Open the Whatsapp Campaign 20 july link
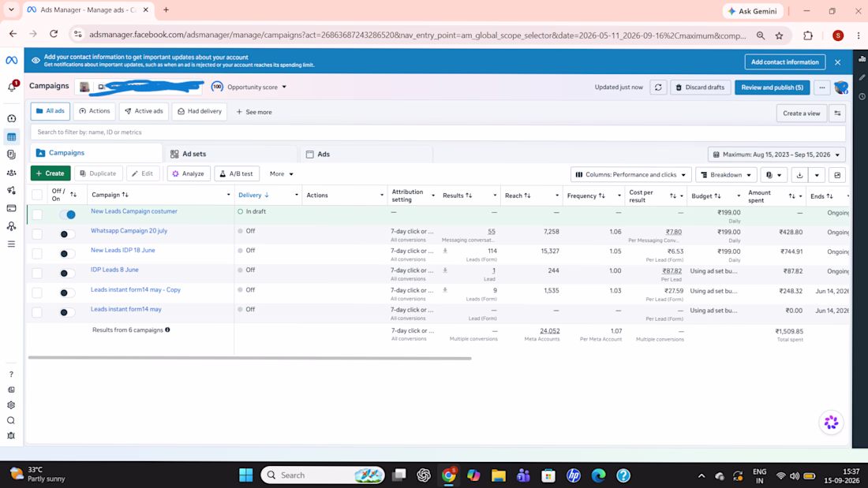Viewport: 868px width, 488px height. pos(129,231)
